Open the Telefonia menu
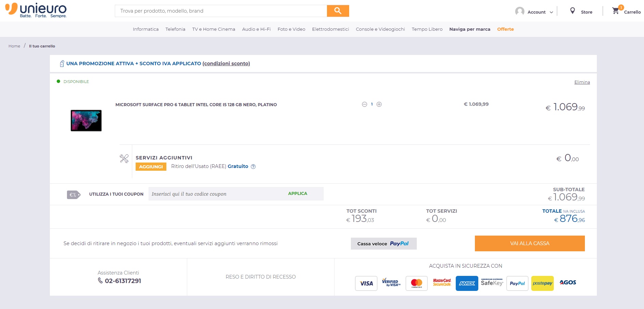The image size is (644, 309). click(x=175, y=29)
